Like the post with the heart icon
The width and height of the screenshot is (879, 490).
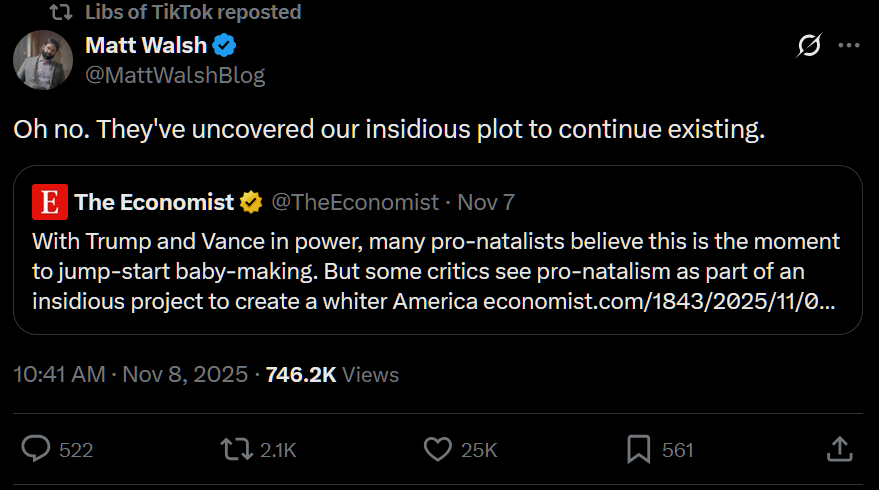pos(437,449)
